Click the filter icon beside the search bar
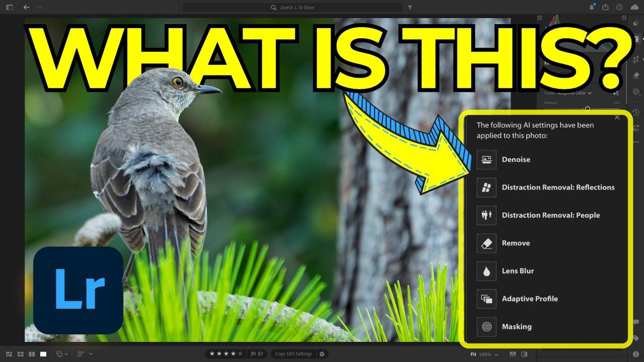 point(410,7)
